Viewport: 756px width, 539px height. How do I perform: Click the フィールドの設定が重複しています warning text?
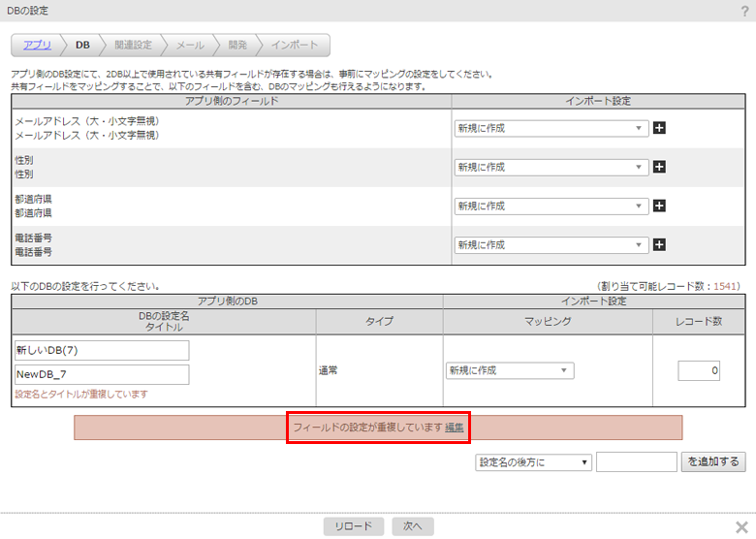(x=368, y=428)
